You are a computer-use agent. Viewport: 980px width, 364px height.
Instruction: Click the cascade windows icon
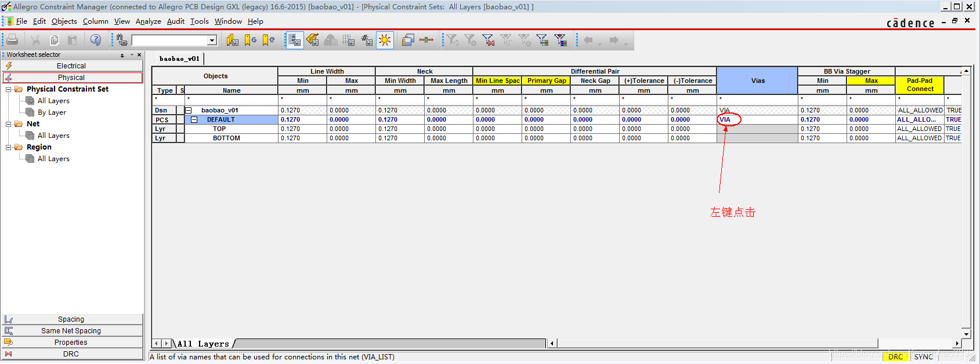point(408,40)
